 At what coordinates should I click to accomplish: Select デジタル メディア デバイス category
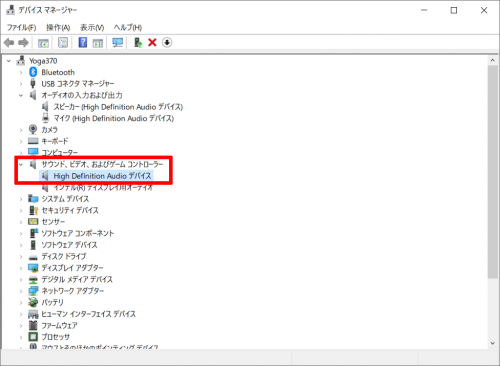77,279
